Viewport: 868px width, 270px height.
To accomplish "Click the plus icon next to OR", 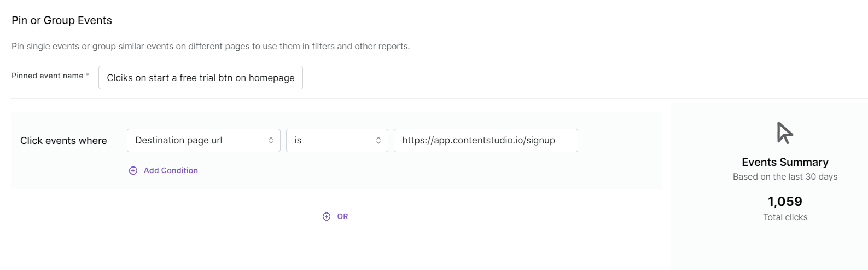I will click(327, 216).
